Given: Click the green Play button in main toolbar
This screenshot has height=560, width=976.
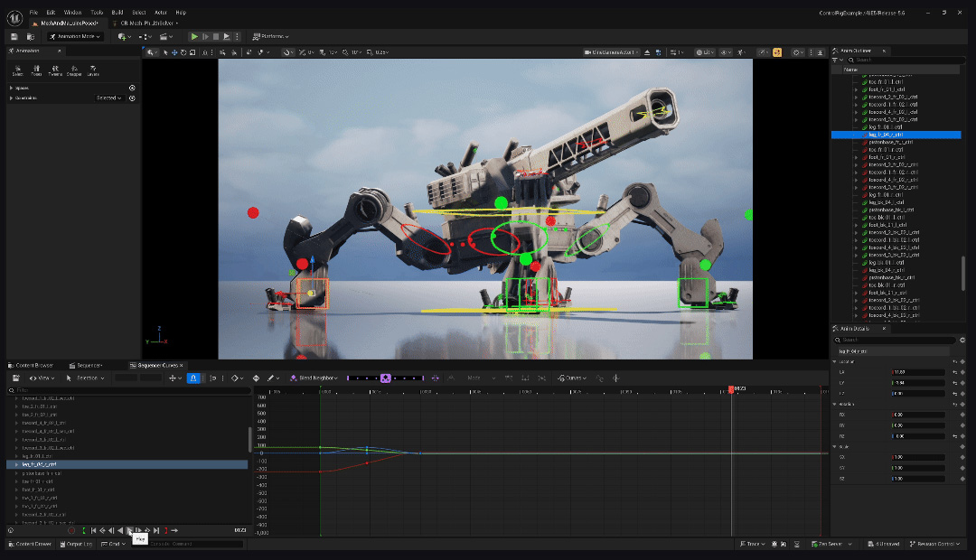Looking at the screenshot, I should click(x=194, y=36).
